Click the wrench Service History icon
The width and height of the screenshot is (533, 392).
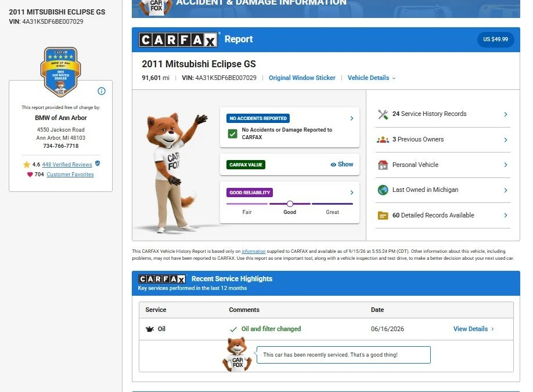383,114
